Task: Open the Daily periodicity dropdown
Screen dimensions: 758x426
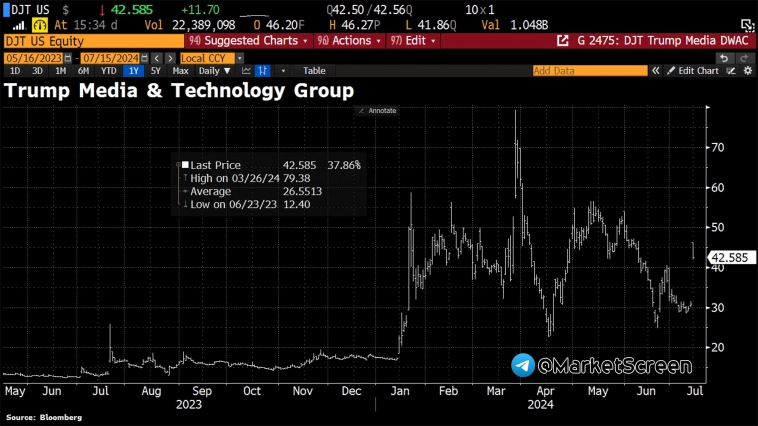Action: click(214, 71)
